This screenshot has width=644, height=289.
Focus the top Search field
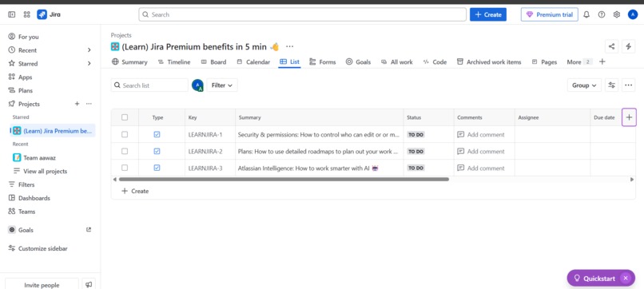(302, 14)
